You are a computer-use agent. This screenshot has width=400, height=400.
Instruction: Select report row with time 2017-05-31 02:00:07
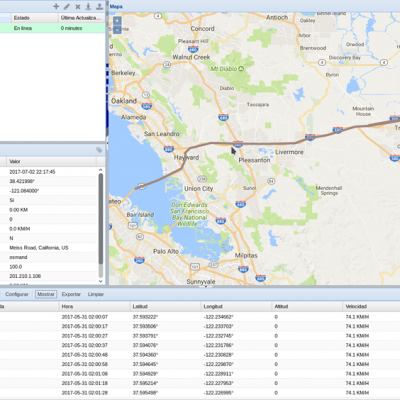point(200,317)
